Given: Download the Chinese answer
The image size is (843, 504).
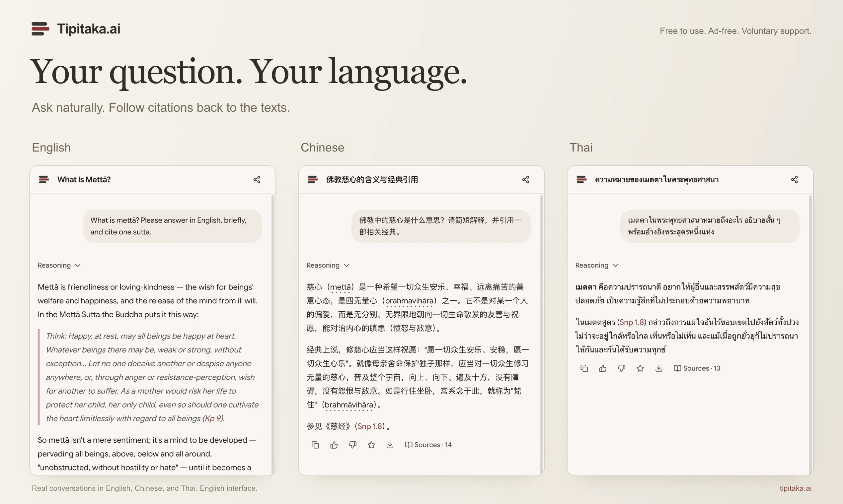Looking at the screenshot, I should (x=390, y=445).
